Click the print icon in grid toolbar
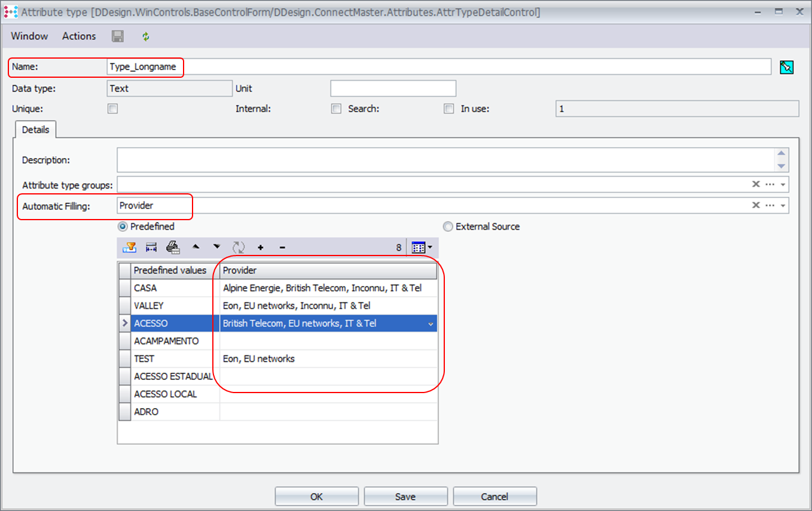 point(173,247)
